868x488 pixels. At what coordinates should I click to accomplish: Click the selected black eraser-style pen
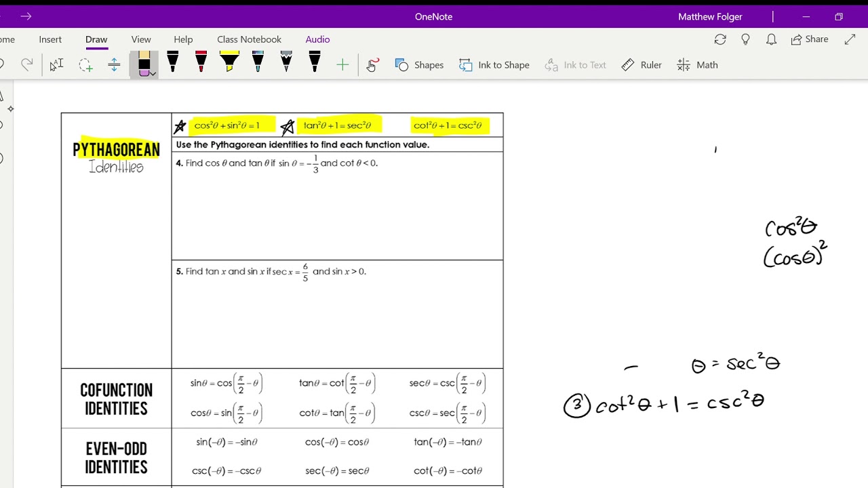pyautogui.click(x=144, y=64)
